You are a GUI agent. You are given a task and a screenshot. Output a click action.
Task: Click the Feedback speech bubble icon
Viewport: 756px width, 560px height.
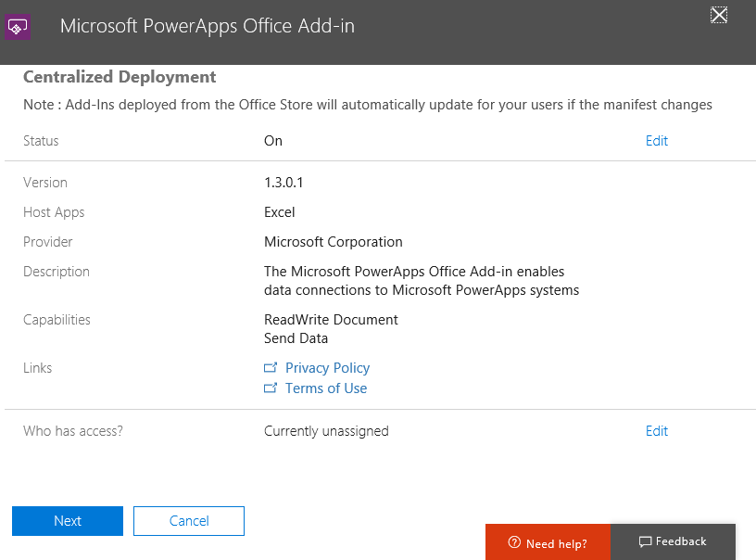pos(646,542)
